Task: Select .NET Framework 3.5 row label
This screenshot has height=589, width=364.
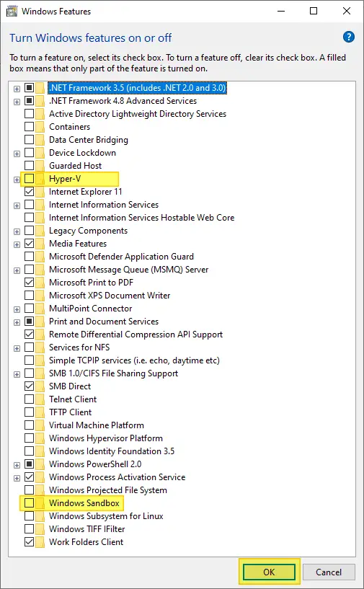Action: tap(138, 87)
